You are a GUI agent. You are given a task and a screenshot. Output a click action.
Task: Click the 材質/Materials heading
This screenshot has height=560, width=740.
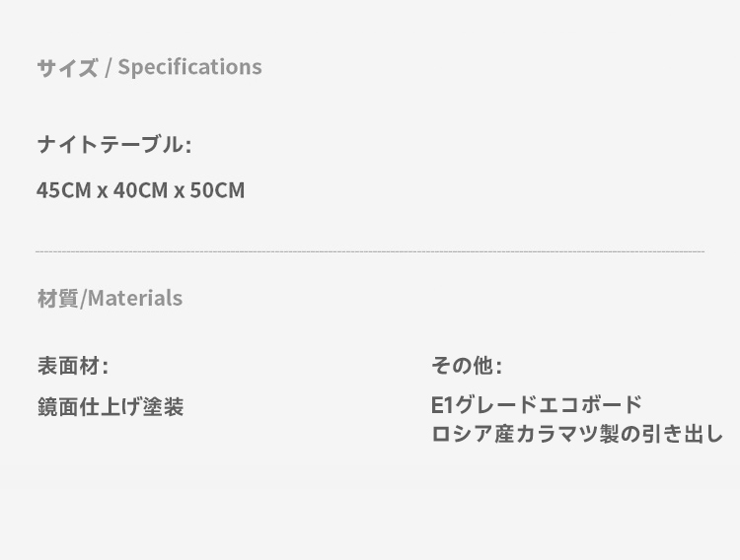pos(110,299)
